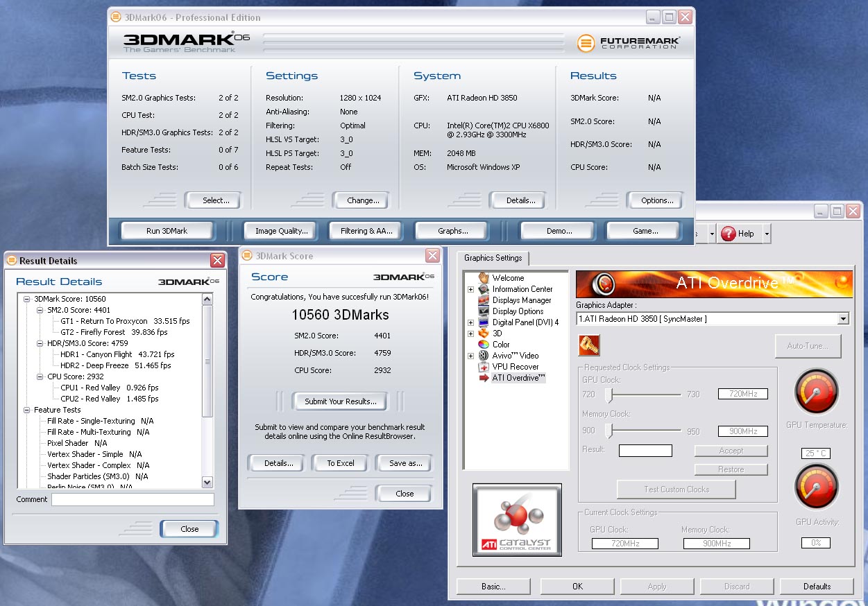
Task: Click Submit Your Results...
Action: 341,401
